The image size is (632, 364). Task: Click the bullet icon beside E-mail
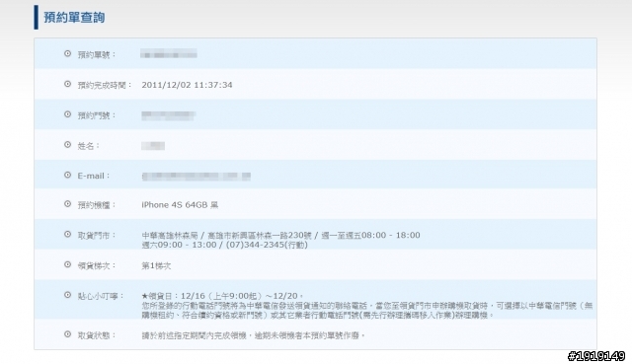coord(68,175)
